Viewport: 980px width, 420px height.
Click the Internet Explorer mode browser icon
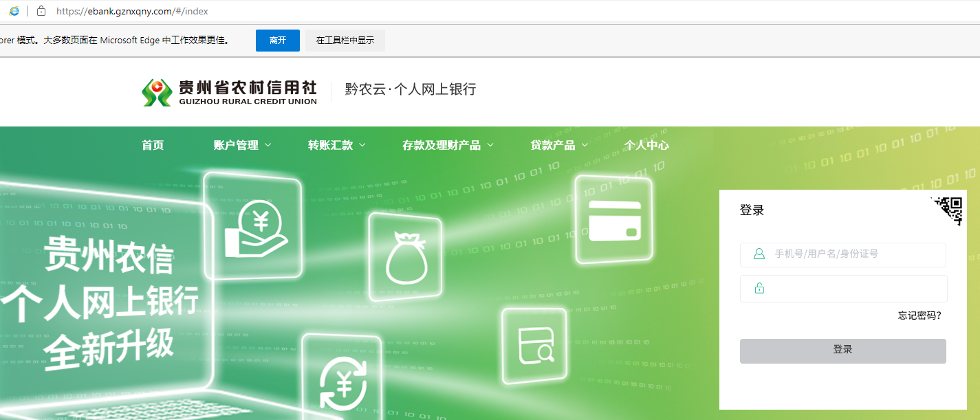(14, 11)
